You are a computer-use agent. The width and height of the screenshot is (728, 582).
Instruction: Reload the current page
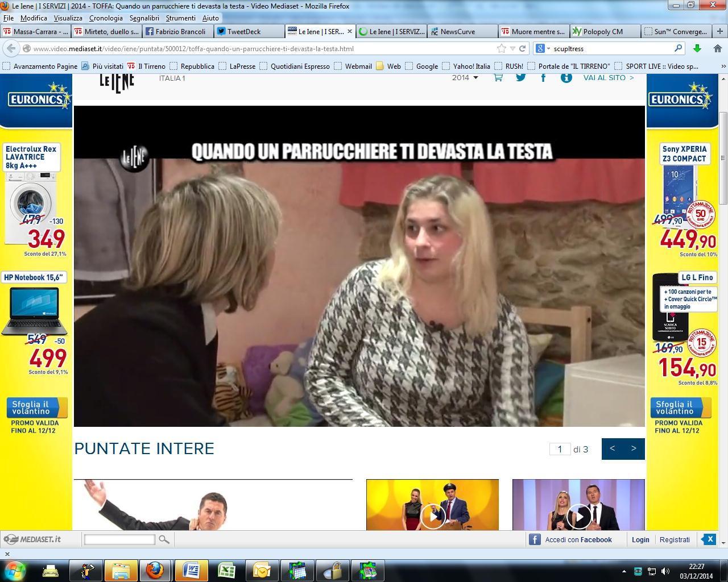point(523,48)
